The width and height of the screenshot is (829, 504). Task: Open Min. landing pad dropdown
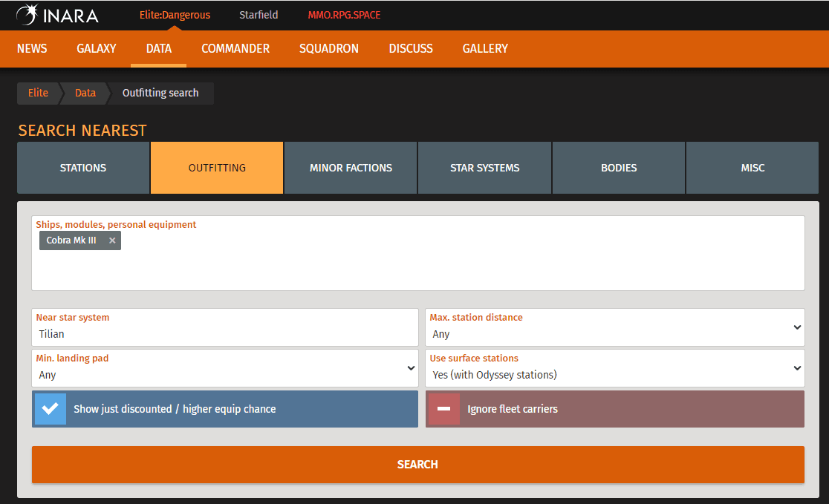click(x=224, y=368)
